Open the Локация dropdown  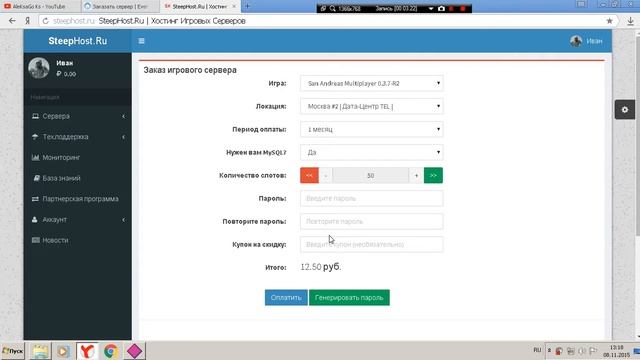tap(371, 106)
